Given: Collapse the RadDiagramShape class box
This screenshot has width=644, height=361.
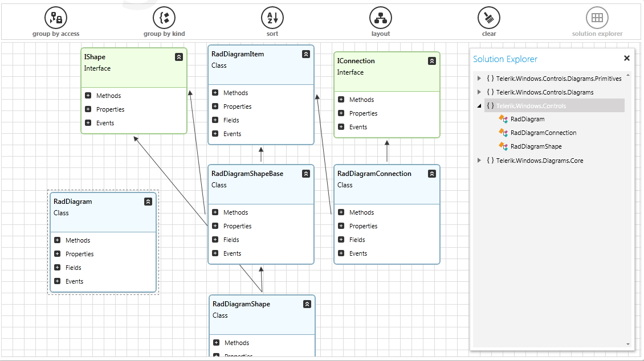Looking at the screenshot, I should click(x=307, y=305).
